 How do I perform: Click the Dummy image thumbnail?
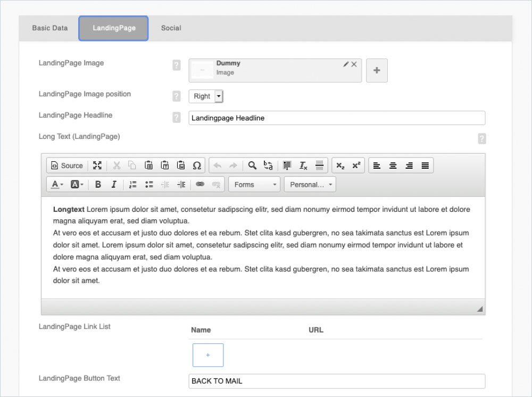(203, 70)
